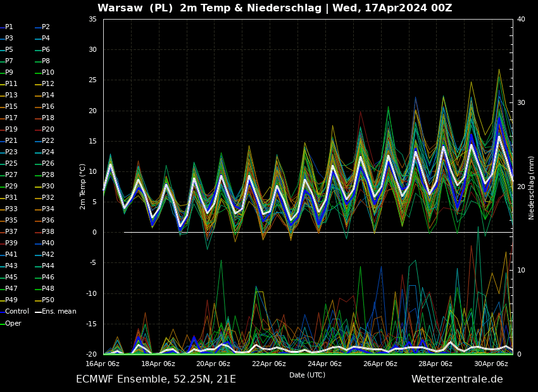Select the positive "5" temperature tick label

coord(95,202)
